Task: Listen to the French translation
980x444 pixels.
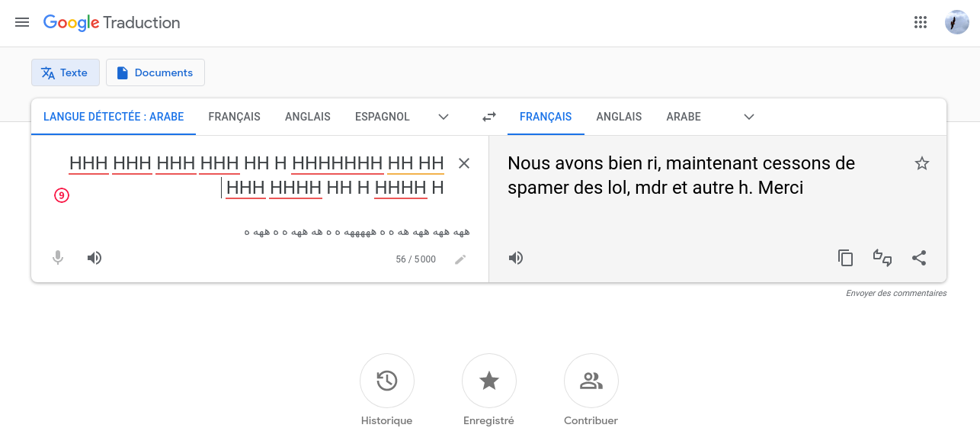Action: tap(516, 258)
